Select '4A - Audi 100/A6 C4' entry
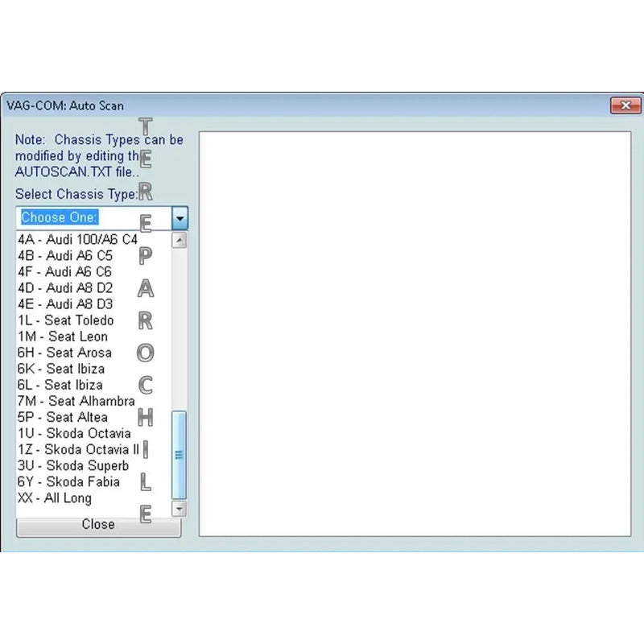 [93, 239]
